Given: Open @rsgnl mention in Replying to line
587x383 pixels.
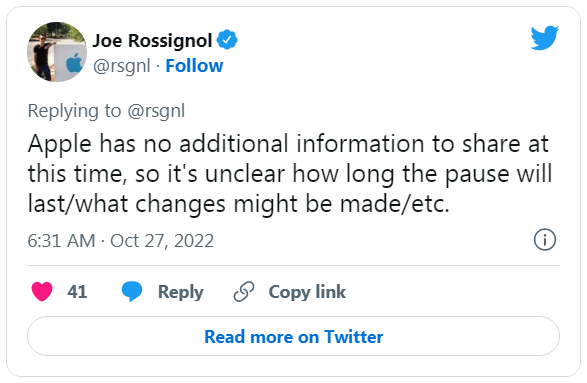Looking at the screenshot, I should (156, 111).
